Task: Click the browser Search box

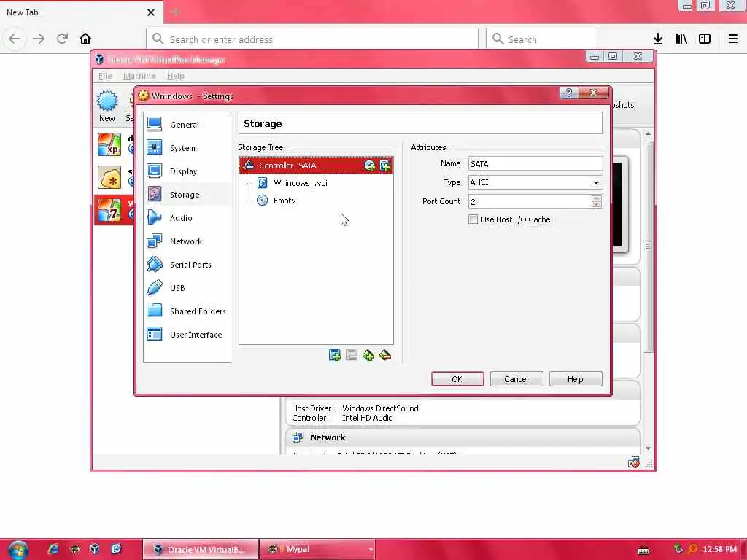Action: point(541,39)
